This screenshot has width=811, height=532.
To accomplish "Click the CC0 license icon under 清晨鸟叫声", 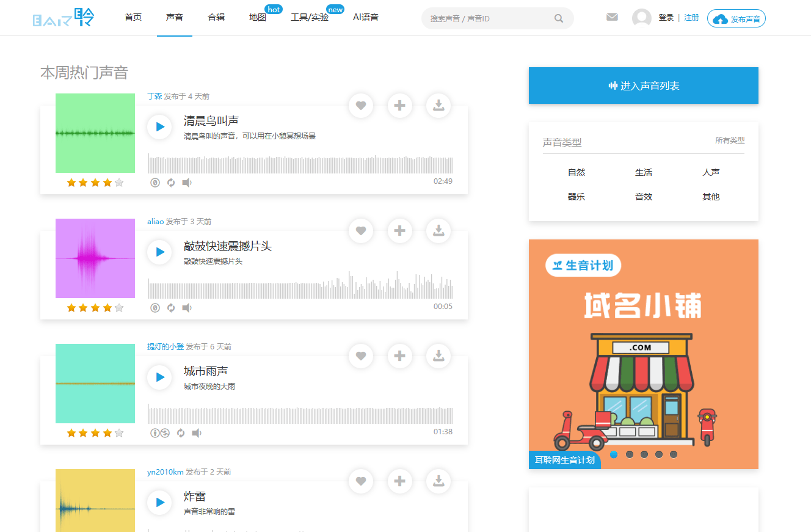I will (x=155, y=182).
